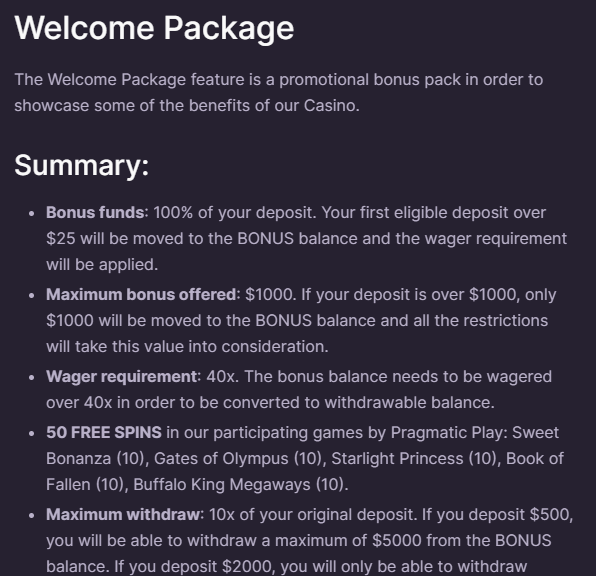
Task: Click the bold 50 FREE SPINS text
Action: click(x=104, y=433)
